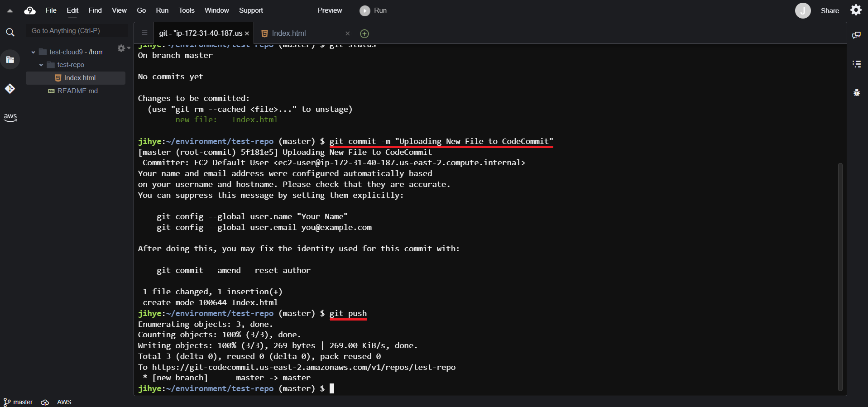Open the Outline panel icon
This screenshot has width=868, height=407.
pos(857,64)
